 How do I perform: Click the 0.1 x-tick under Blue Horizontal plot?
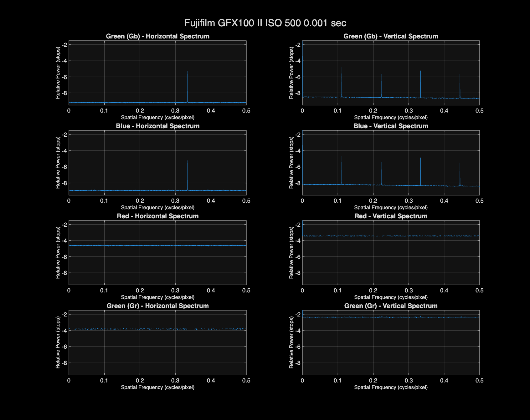click(x=104, y=201)
